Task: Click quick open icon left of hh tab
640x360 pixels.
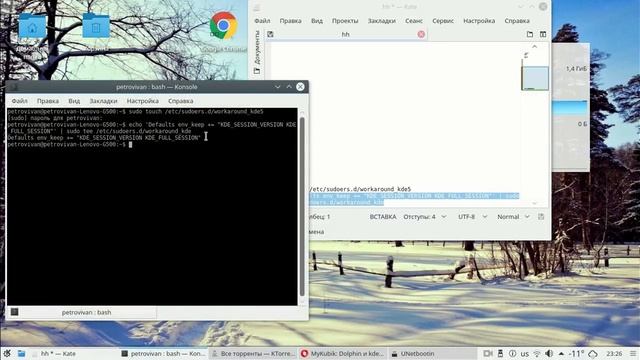Action: [x=270, y=34]
